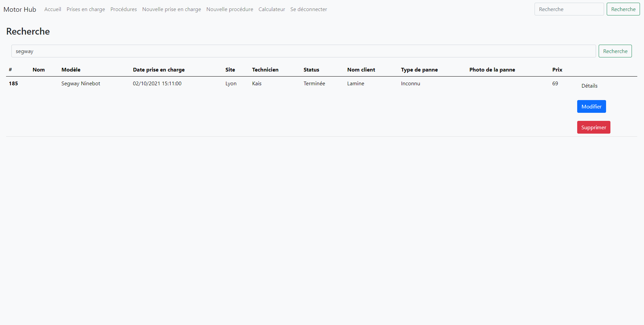Click the Inconnu breakdown type cell
644x325 pixels.
[410, 84]
